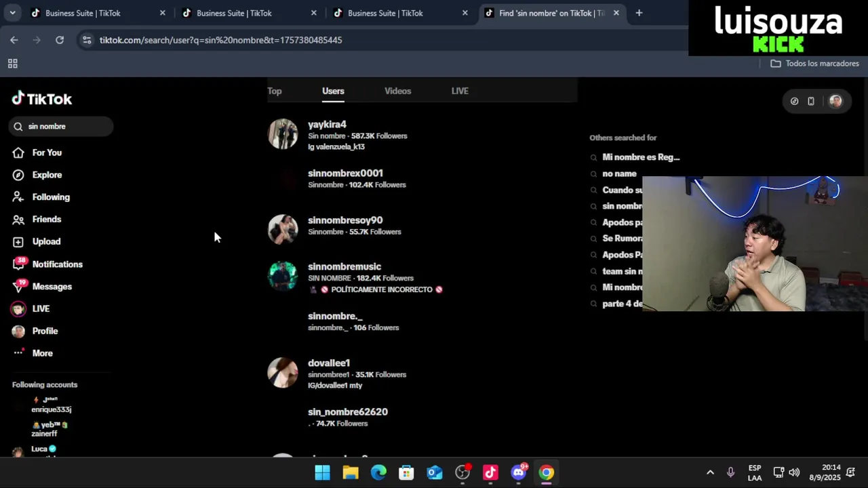Screen dimensions: 868x488
Task: Go back to the previous page
Action: 14,40
